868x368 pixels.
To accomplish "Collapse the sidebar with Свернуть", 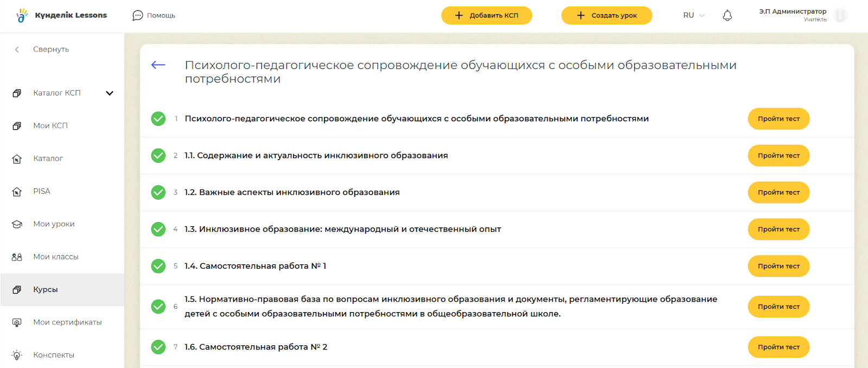I will (x=50, y=49).
